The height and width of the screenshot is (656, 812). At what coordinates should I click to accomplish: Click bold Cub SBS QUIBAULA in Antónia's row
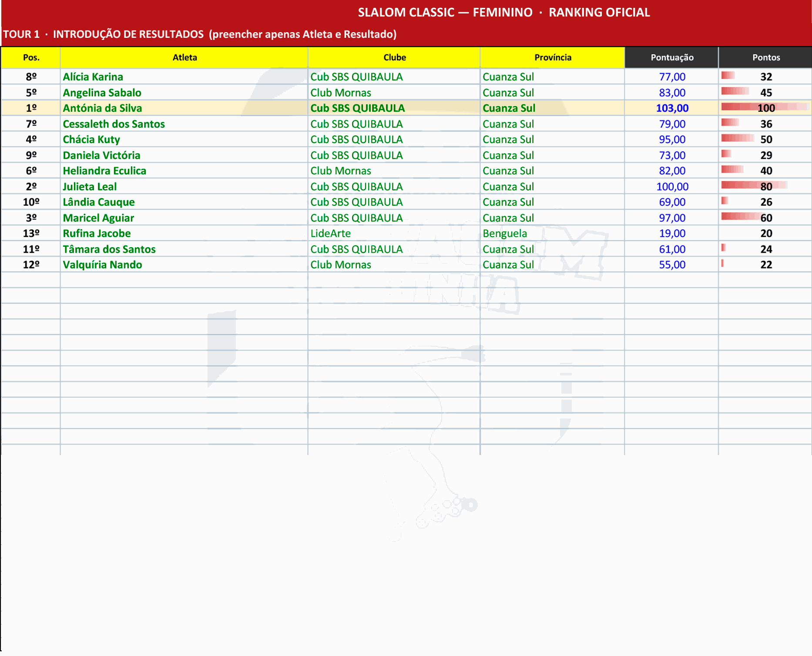(394, 108)
